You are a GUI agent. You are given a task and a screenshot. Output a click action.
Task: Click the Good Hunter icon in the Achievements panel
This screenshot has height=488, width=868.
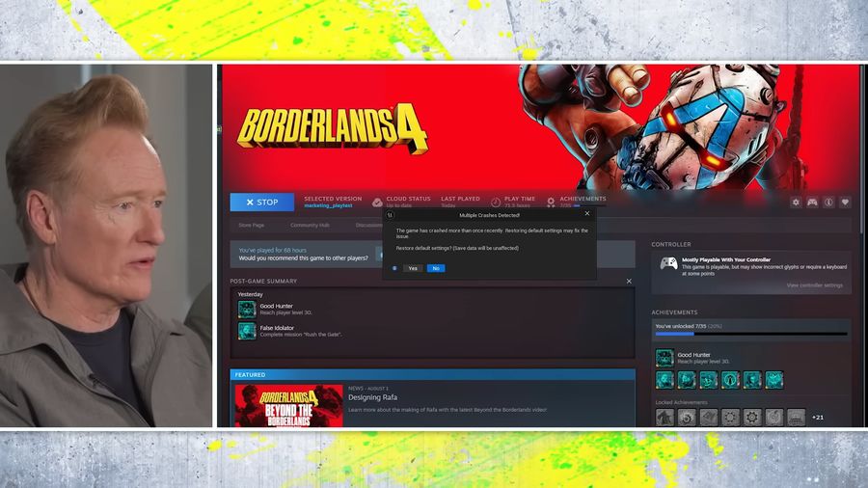[665, 358]
